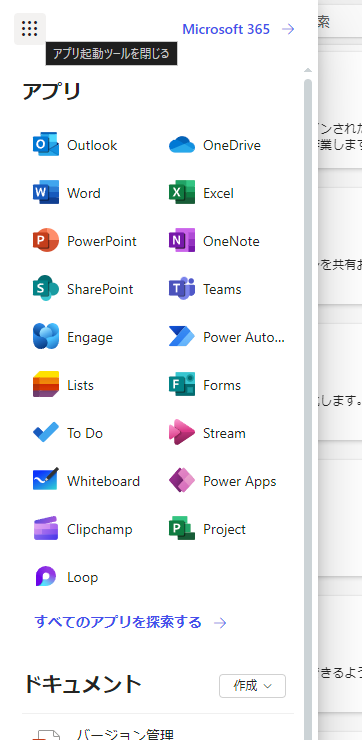This screenshot has width=362, height=740.
Task: Select the Engage text label
Action: [90, 337]
